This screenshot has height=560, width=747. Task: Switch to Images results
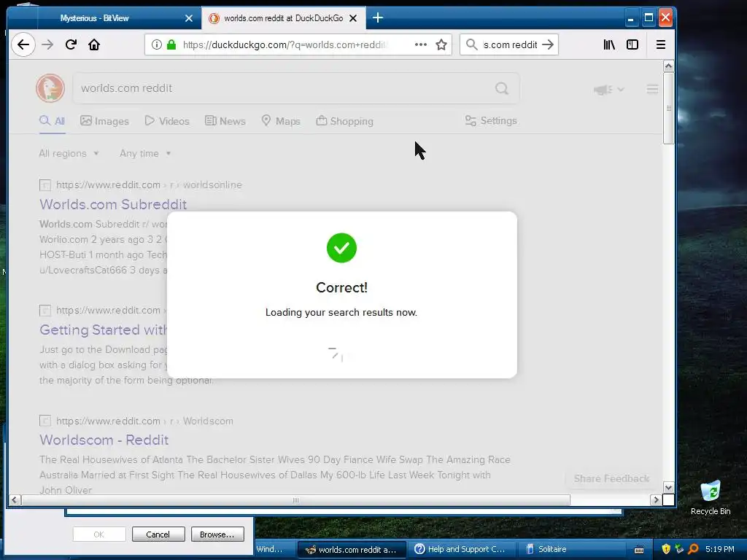[105, 121]
